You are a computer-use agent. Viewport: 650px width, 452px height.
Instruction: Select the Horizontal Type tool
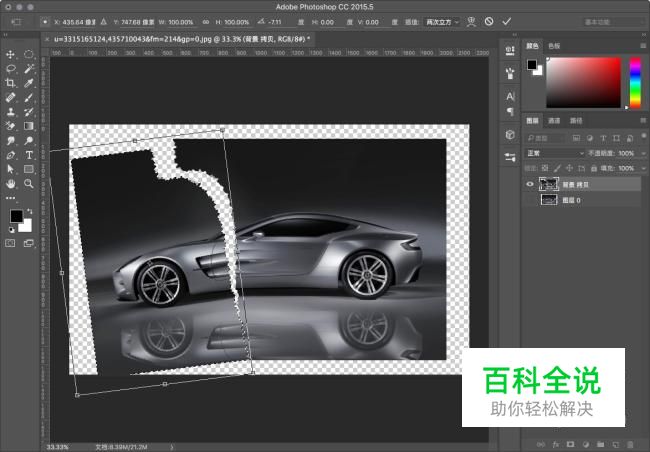(29, 155)
